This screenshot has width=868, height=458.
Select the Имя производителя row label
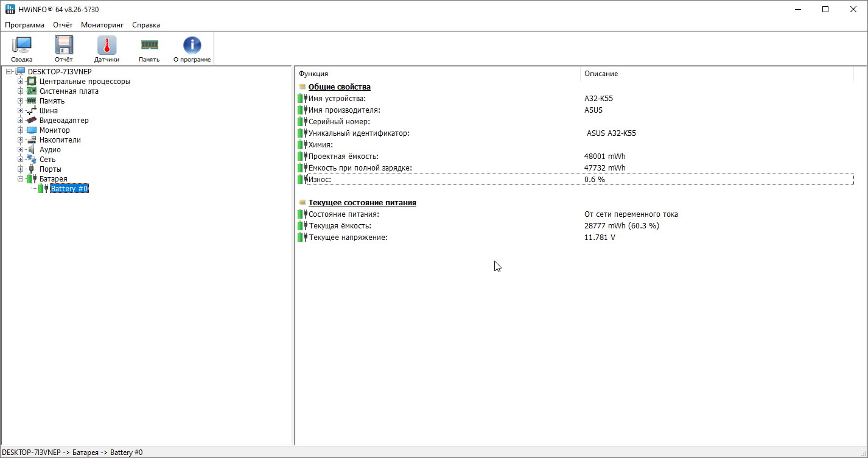tap(345, 110)
